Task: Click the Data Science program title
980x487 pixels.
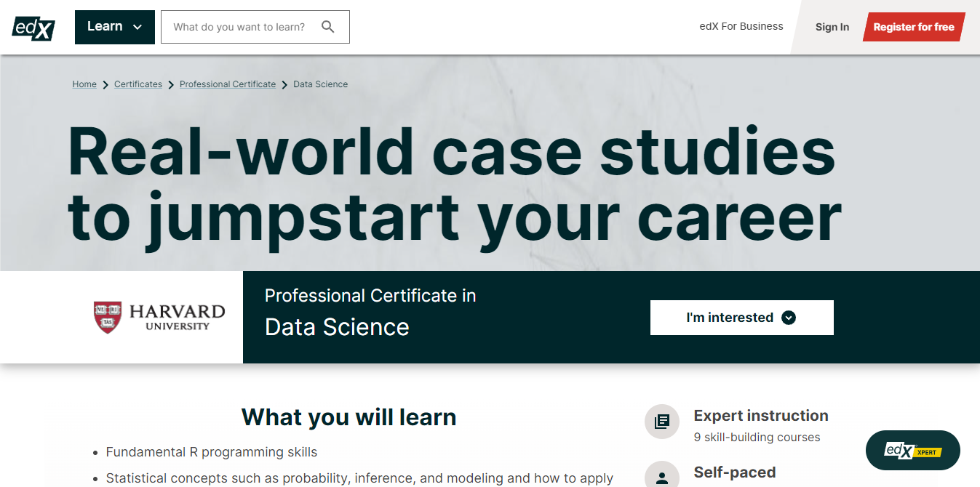Action: coord(337,327)
